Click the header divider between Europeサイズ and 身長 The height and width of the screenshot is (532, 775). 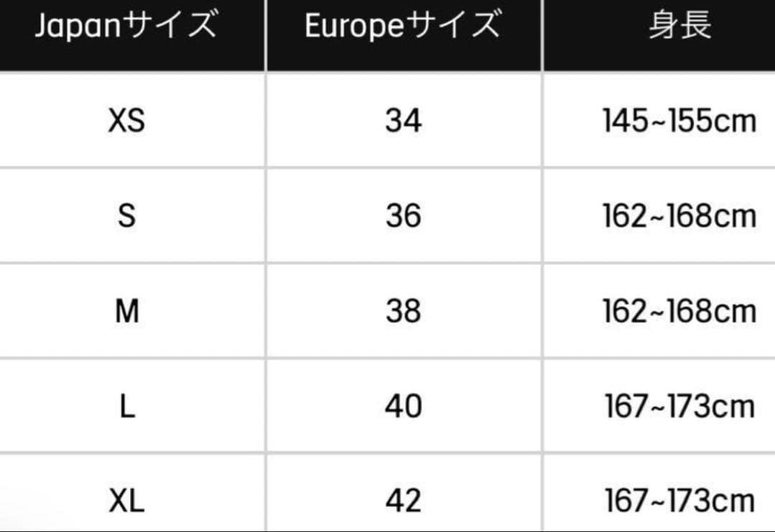(542, 34)
